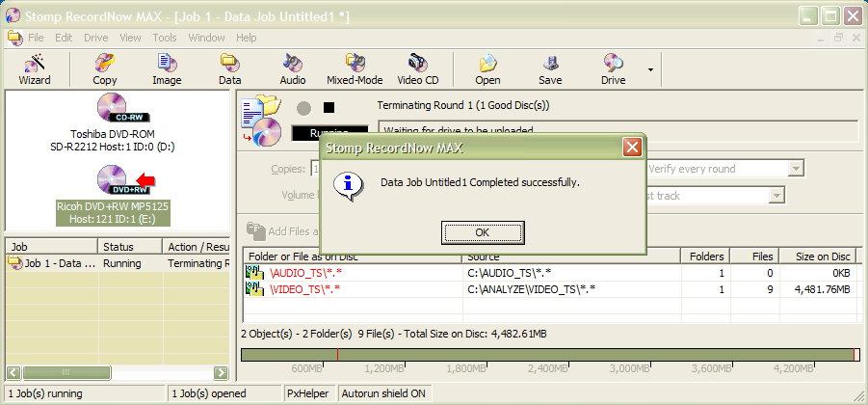Viewport: 868px width, 405px height.
Task: Click the info icon in the dialog
Action: tap(347, 184)
